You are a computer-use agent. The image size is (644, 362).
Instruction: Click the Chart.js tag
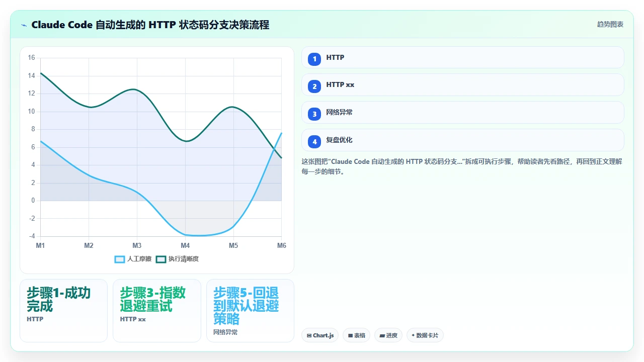pyautogui.click(x=320, y=335)
